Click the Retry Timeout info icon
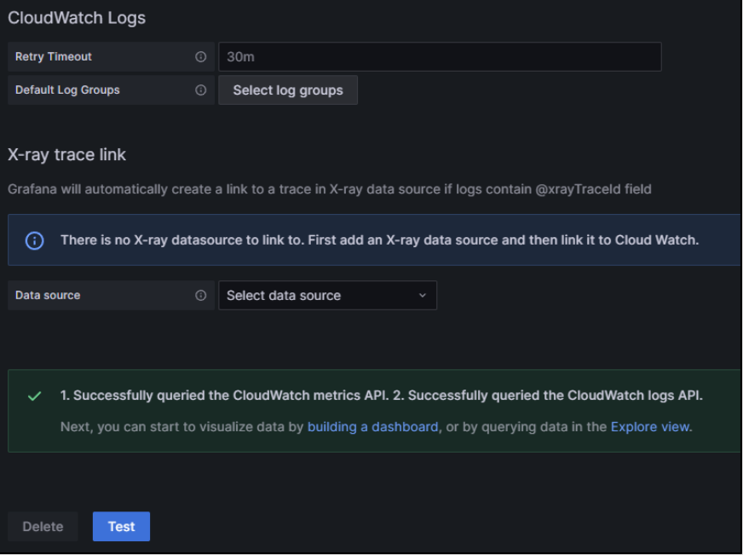The height and width of the screenshot is (560, 743). click(201, 57)
